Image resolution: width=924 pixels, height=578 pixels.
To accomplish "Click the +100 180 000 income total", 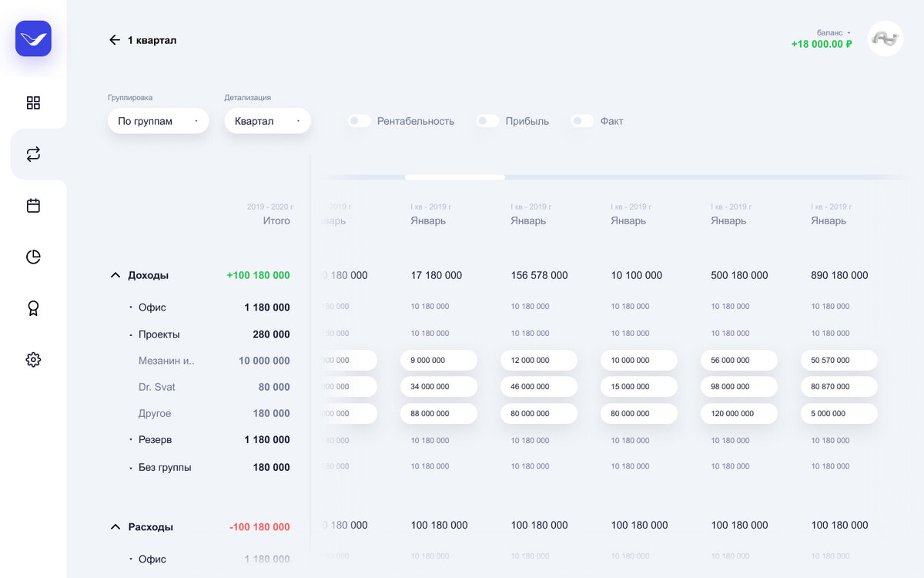I will pos(258,275).
